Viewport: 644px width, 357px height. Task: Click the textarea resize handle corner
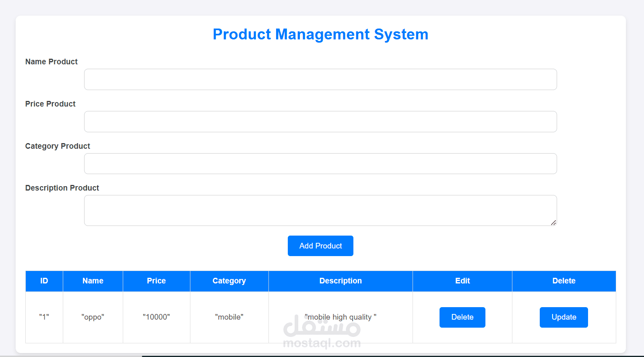pos(553,222)
